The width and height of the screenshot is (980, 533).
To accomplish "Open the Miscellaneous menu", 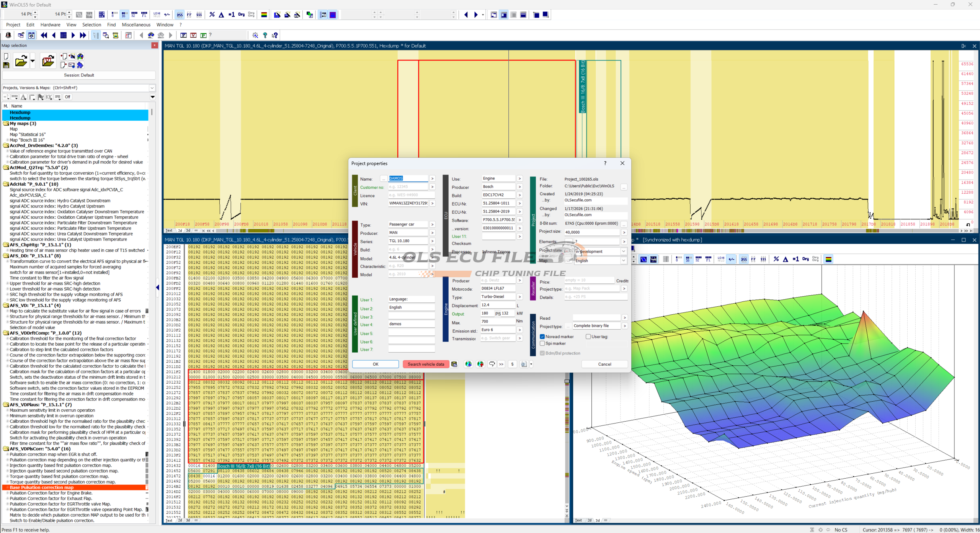I will (136, 25).
